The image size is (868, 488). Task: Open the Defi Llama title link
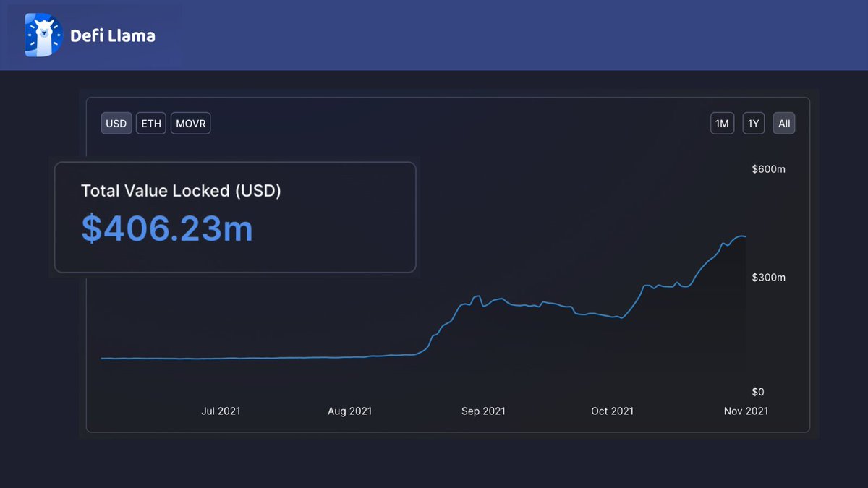[x=113, y=35]
